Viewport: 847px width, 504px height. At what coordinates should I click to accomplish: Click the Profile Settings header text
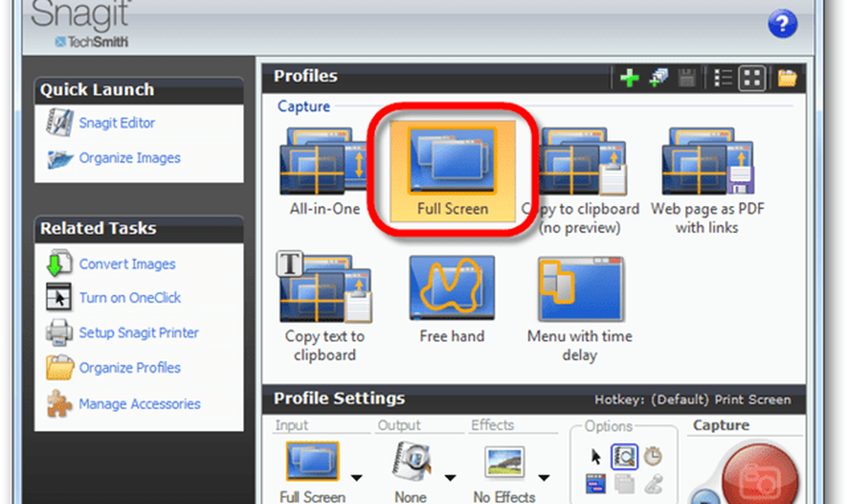(x=340, y=398)
